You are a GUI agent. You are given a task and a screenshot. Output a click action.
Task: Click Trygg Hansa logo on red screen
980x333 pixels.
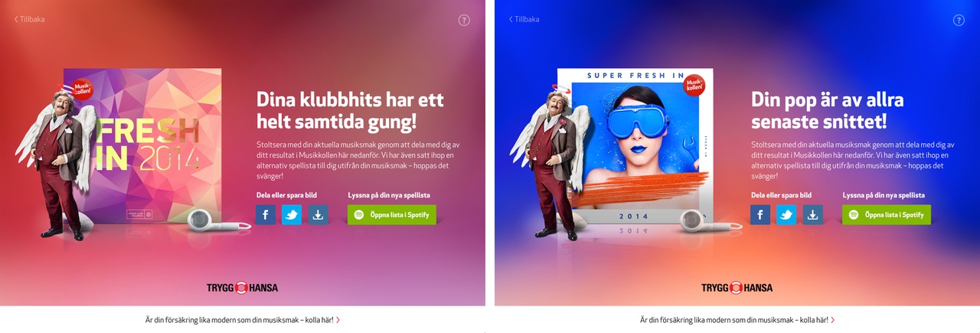(242, 288)
